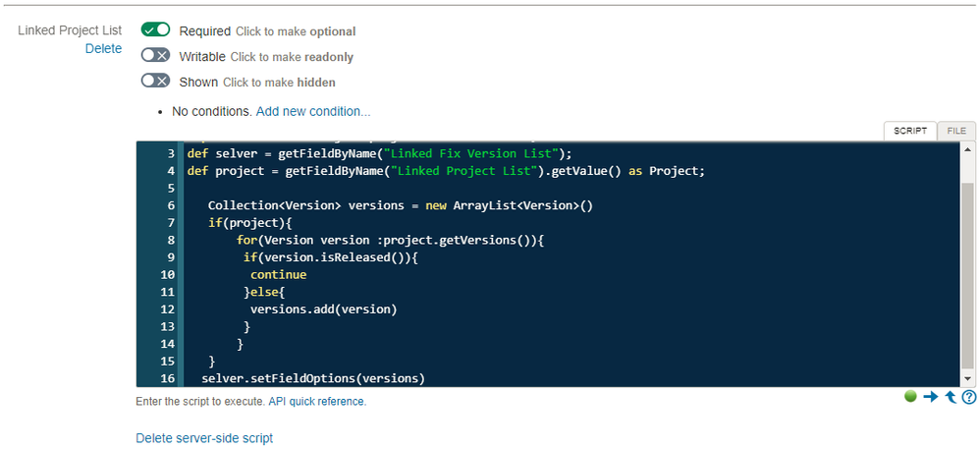980x449 pixels.
Task: Click the blue up-turn arrow icon
Action: (951, 397)
